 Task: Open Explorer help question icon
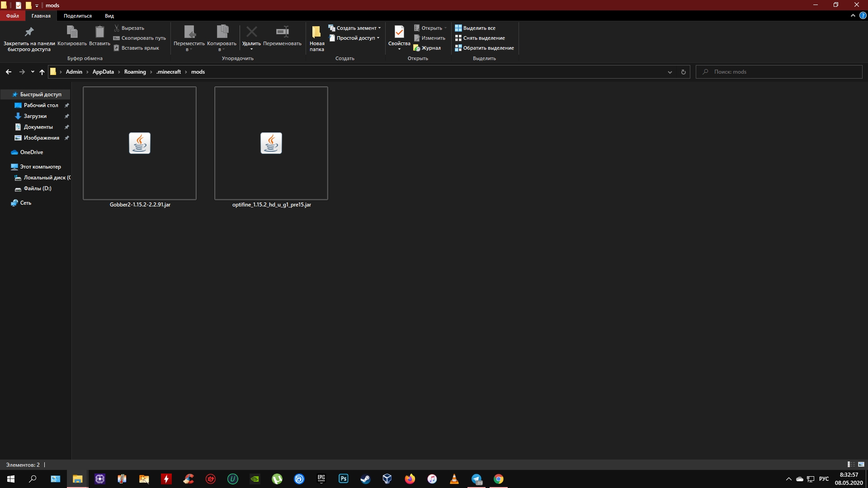point(863,15)
